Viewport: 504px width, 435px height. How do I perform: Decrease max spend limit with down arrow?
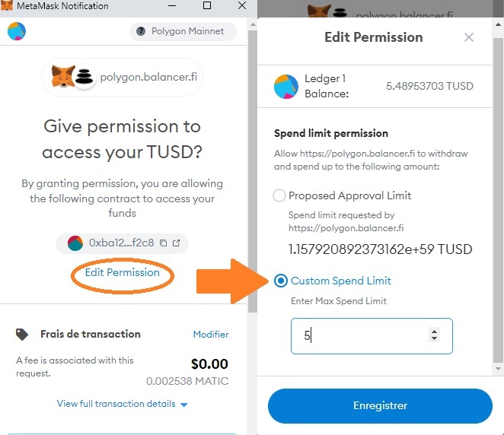point(435,338)
